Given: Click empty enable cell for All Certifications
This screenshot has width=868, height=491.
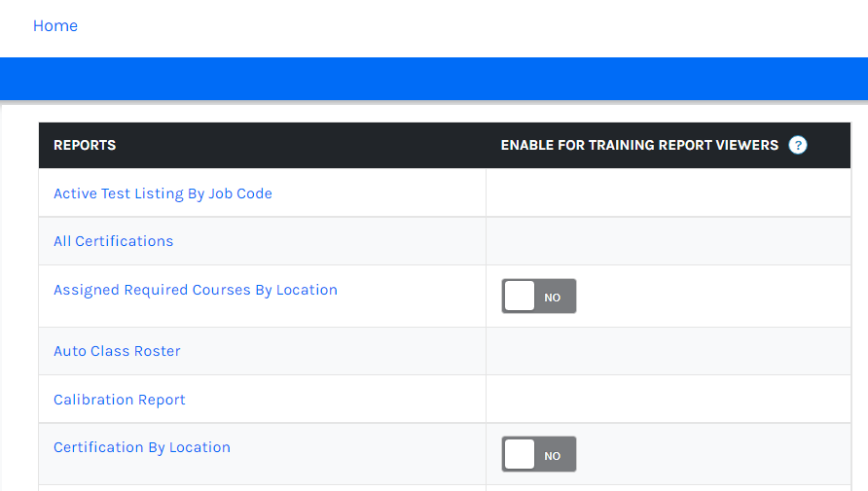Looking at the screenshot, I should [x=668, y=241].
